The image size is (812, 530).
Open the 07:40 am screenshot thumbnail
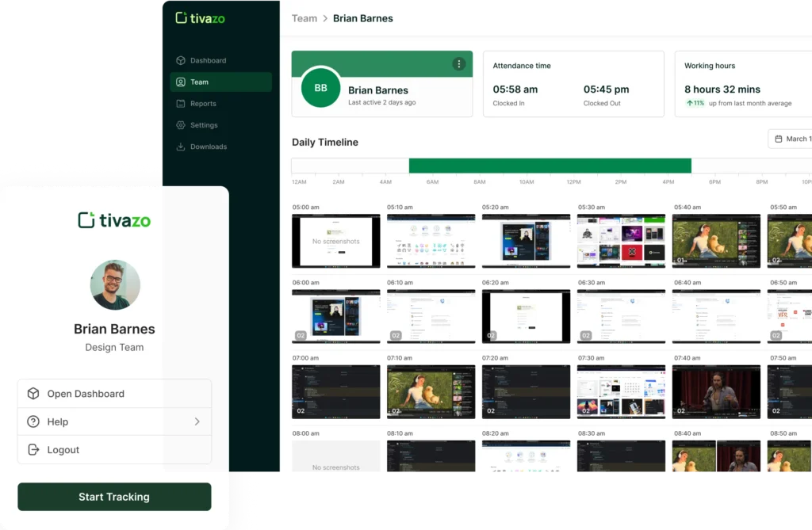coord(716,391)
